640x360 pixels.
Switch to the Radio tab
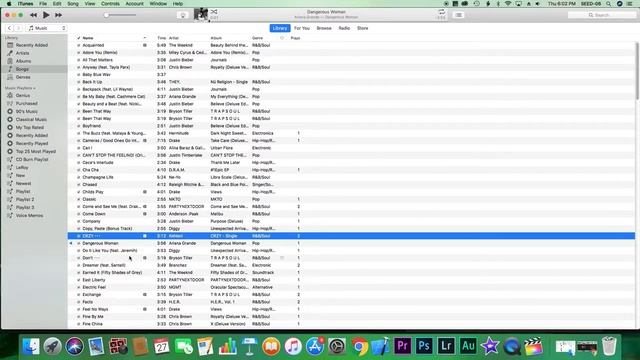coord(344,28)
